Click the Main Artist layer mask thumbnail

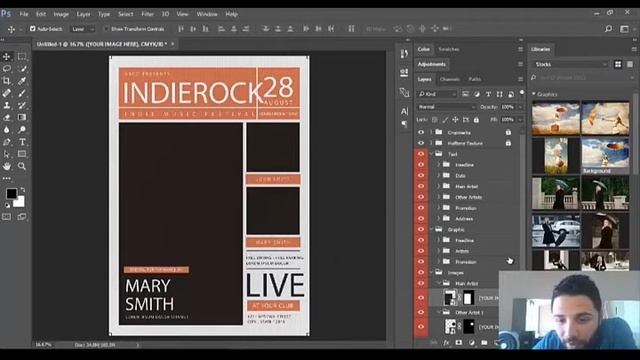tap(469, 298)
